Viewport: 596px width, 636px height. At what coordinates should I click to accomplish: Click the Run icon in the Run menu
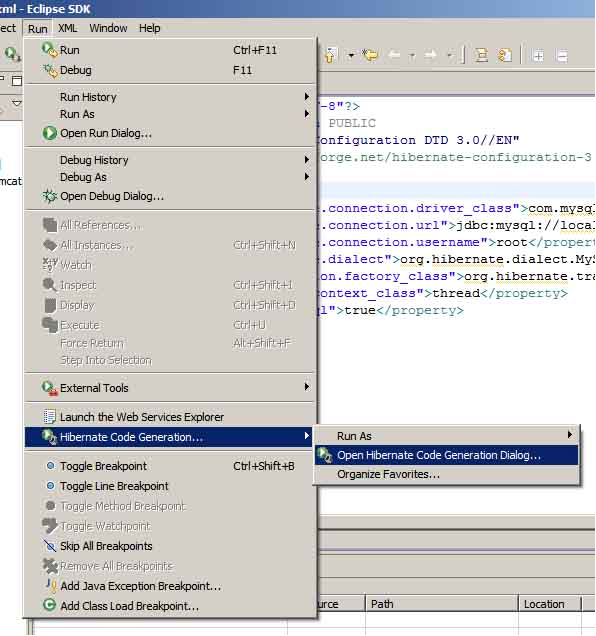[x=49, y=50]
